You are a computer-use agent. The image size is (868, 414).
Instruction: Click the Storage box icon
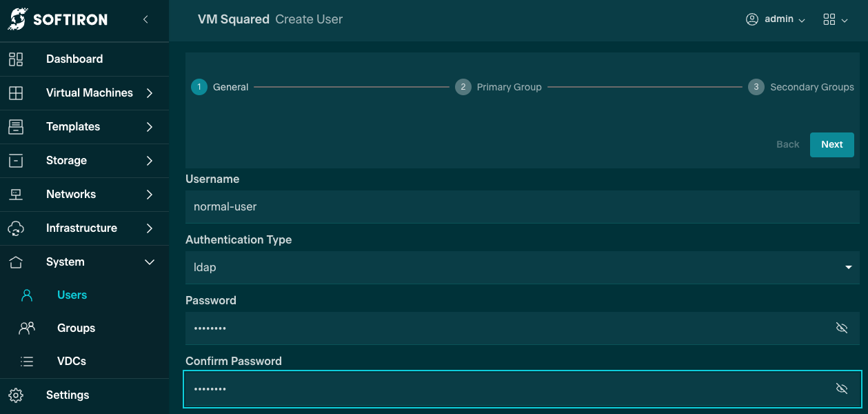pyautogui.click(x=16, y=161)
